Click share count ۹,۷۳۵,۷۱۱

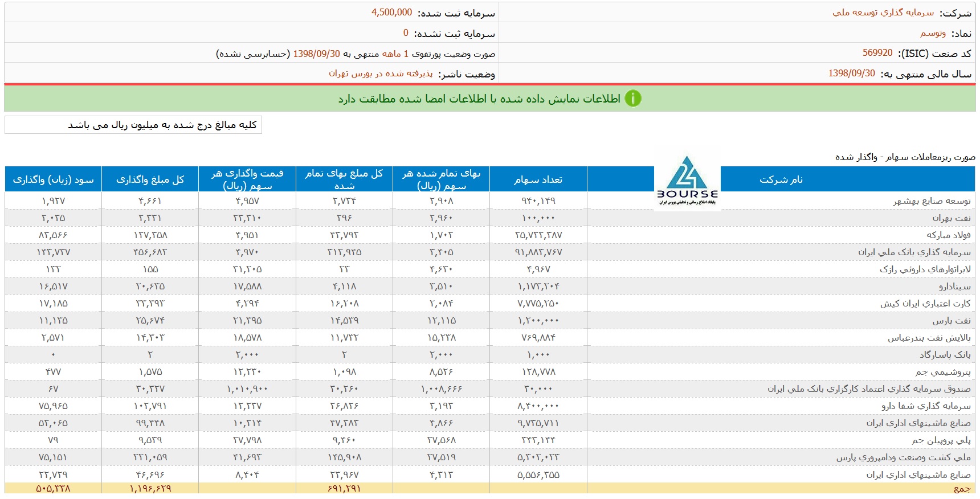[x=538, y=423]
